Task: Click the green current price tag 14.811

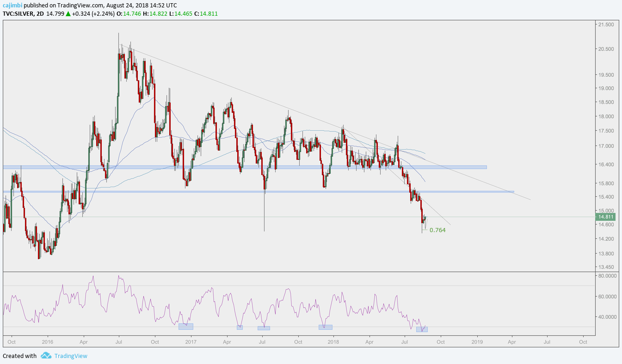Action: [606, 217]
